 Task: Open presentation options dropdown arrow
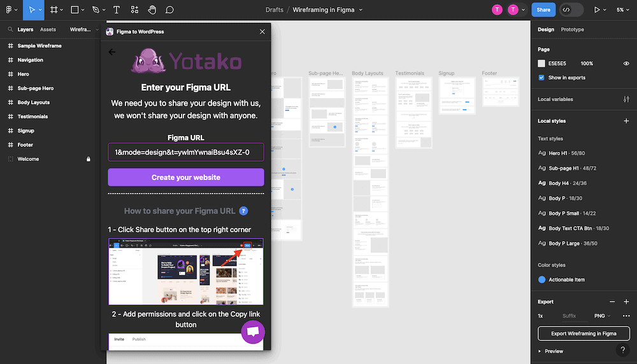tap(605, 10)
